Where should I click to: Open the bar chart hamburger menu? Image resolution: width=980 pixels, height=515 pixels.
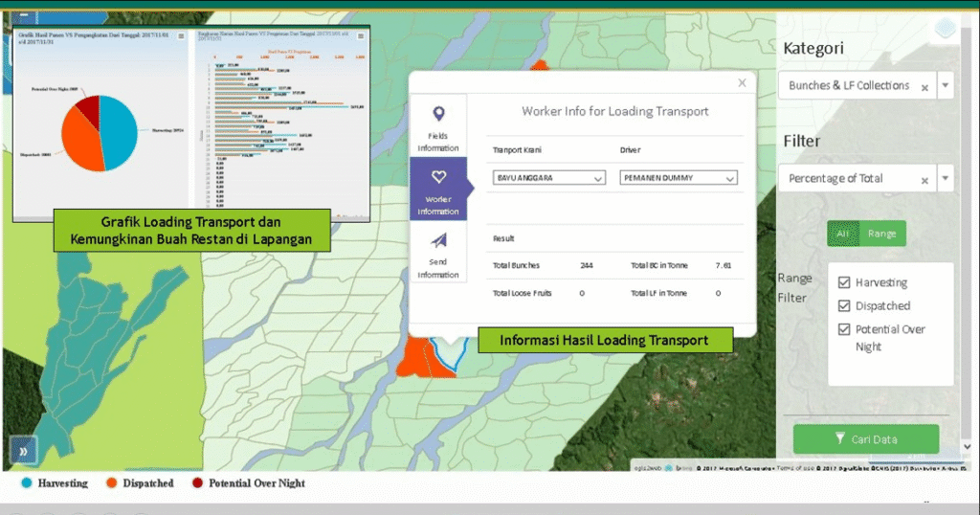tap(361, 36)
